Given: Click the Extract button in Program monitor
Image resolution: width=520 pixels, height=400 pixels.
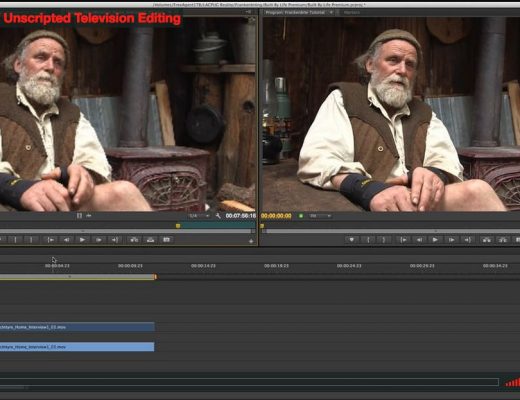Looking at the screenshot, I should pos(503,240).
